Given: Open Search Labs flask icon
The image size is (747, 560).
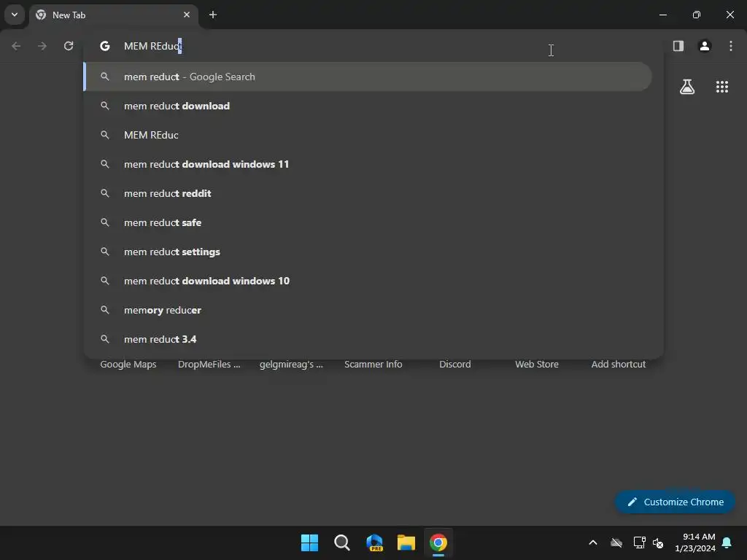Looking at the screenshot, I should coord(687,87).
